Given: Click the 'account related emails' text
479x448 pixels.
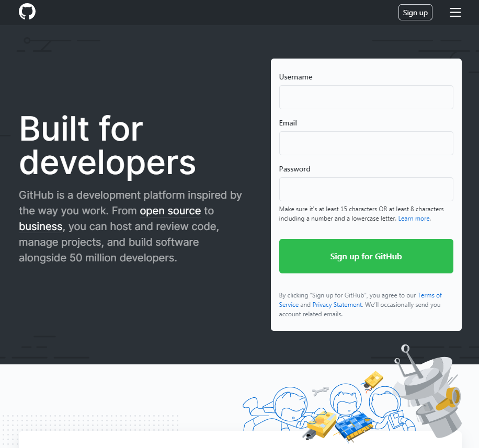Looking at the screenshot, I should tap(311, 314).
